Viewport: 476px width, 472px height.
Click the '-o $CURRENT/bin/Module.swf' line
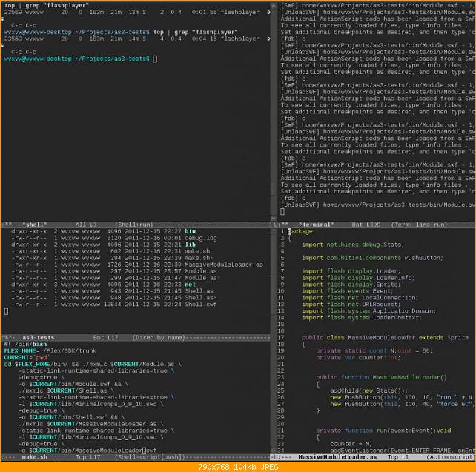pyautogui.click(x=73, y=384)
